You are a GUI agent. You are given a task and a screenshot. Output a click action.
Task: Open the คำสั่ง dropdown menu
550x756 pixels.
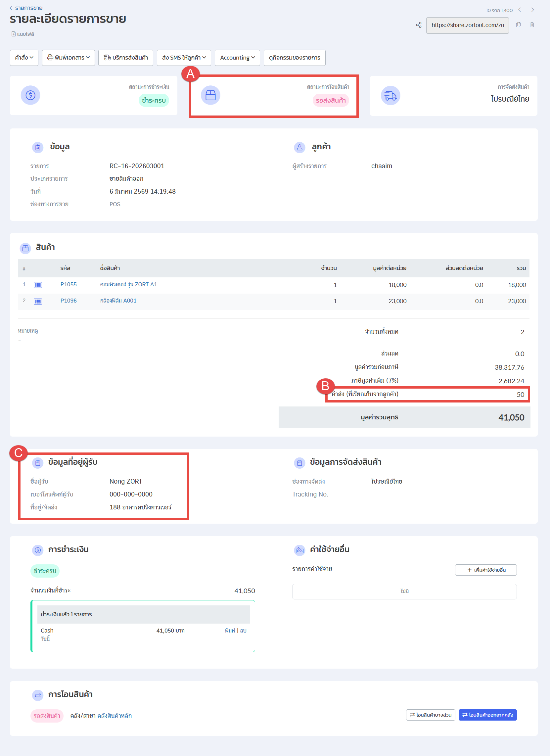click(24, 58)
